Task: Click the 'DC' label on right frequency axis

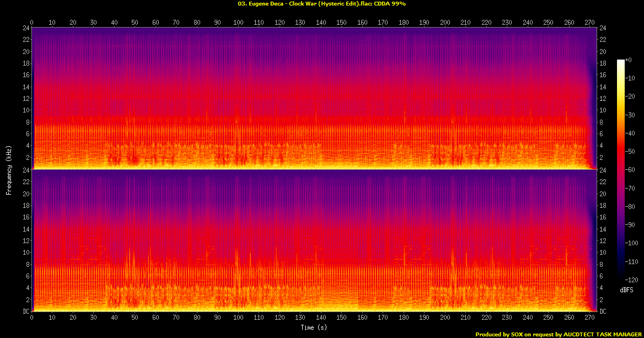Action: click(603, 312)
